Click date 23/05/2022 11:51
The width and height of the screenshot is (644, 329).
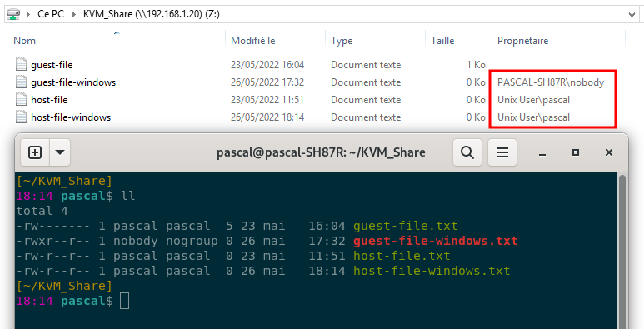click(267, 100)
